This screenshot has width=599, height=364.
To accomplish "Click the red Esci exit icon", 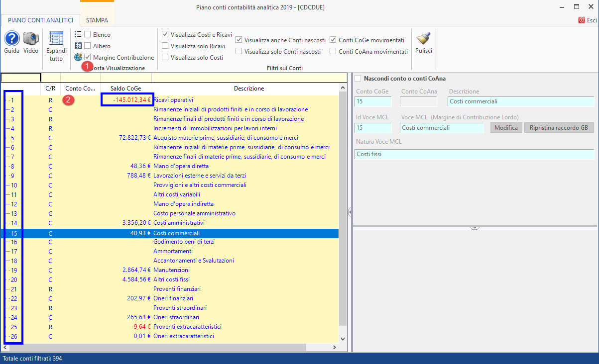I will click(581, 20).
